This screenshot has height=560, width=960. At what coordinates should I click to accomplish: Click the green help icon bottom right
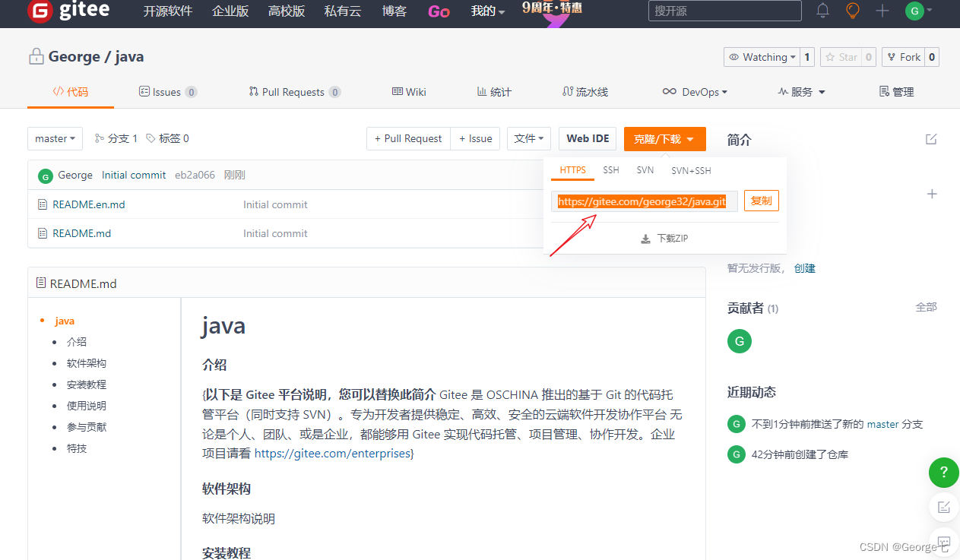(943, 472)
